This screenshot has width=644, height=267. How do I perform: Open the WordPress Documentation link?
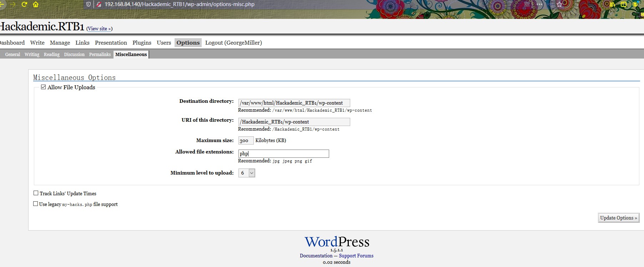click(316, 256)
